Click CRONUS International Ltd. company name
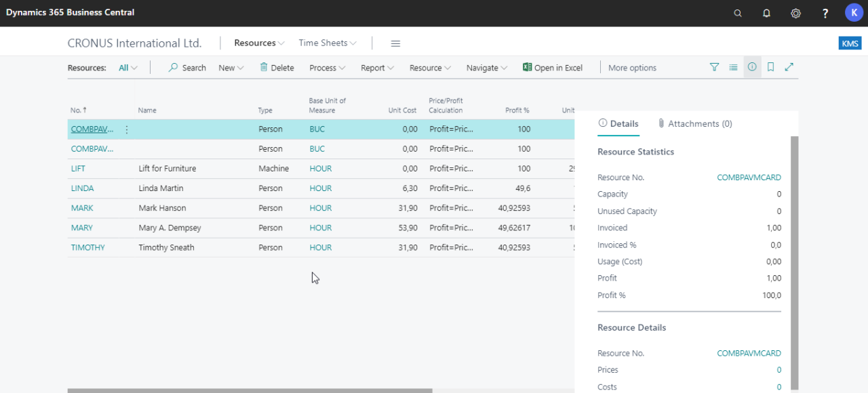This screenshot has width=868, height=393. (135, 43)
